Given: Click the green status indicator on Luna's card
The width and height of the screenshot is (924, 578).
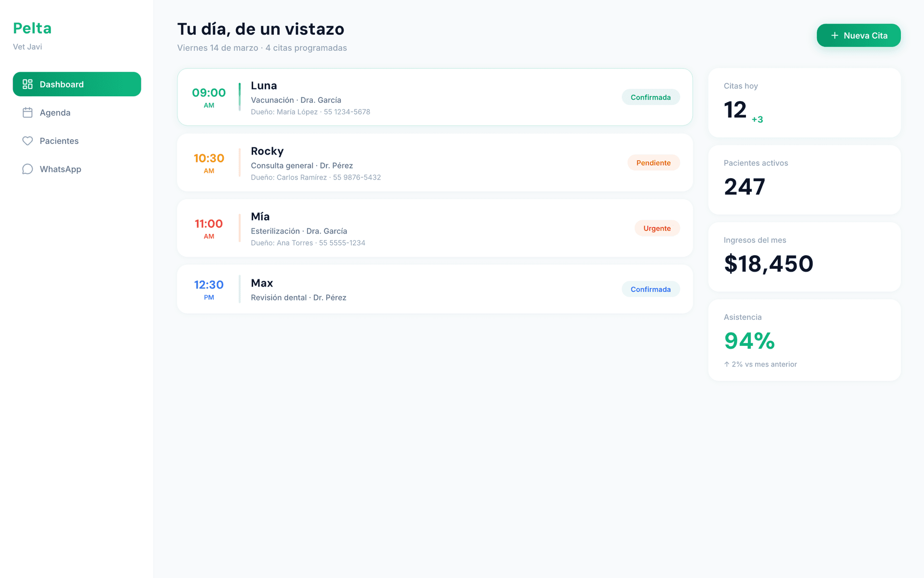Looking at the screenshot, I should click(240, 96).
